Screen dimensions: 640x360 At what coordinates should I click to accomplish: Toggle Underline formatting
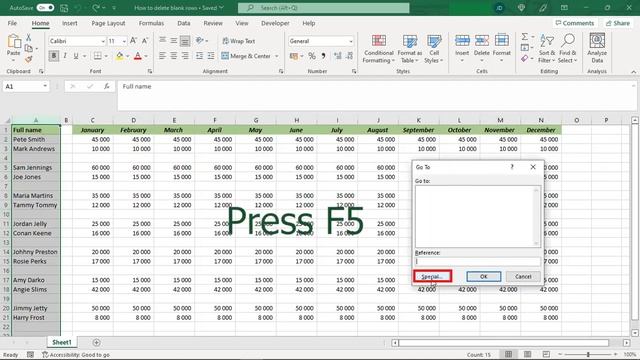point(76,56)
